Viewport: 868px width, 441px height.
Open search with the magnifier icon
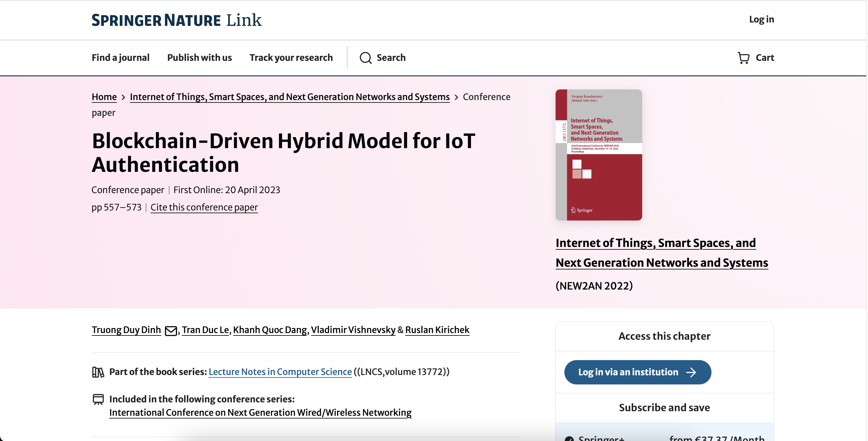pyautogui.click(x=365, y=58)
